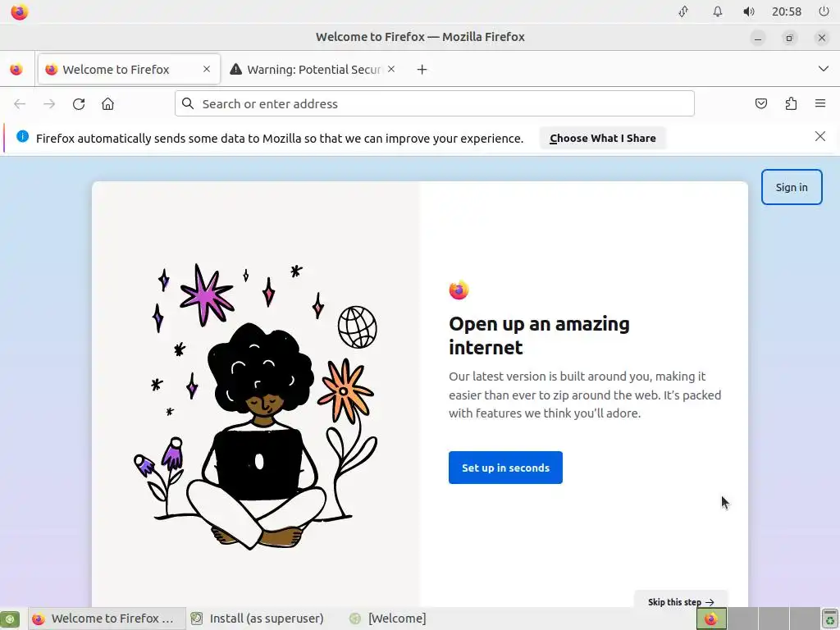Open the Firefox icon in top panel

20,11
